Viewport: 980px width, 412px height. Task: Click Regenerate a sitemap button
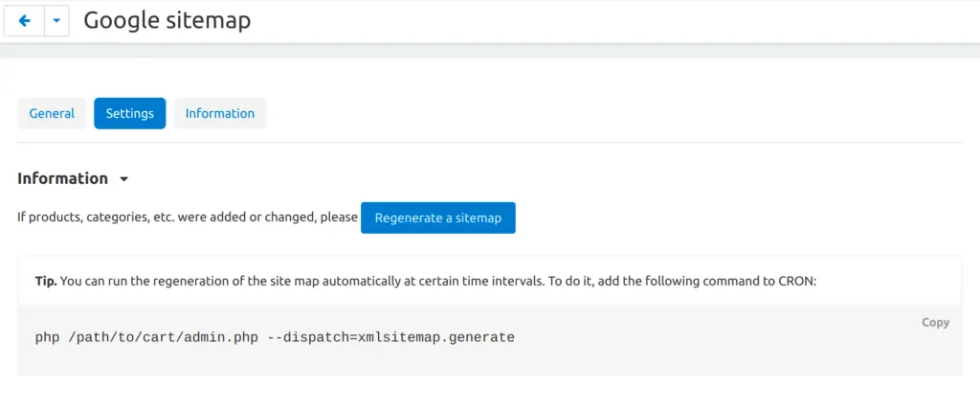[x=438, y=217]
